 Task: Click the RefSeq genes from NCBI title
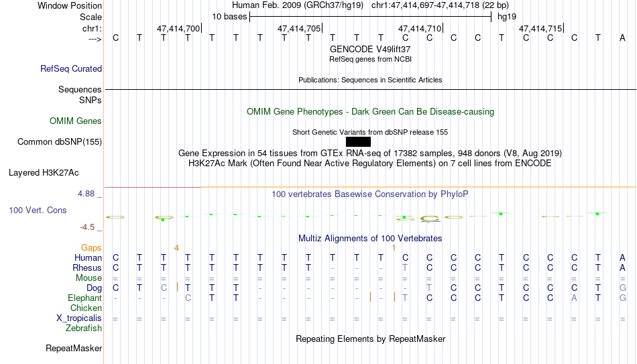tap(371, 59)
